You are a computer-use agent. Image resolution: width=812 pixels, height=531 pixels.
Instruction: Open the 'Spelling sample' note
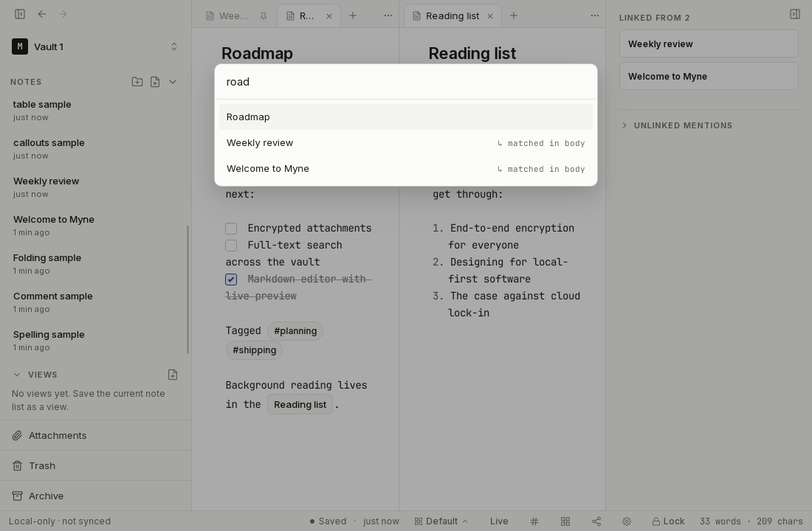95,340
